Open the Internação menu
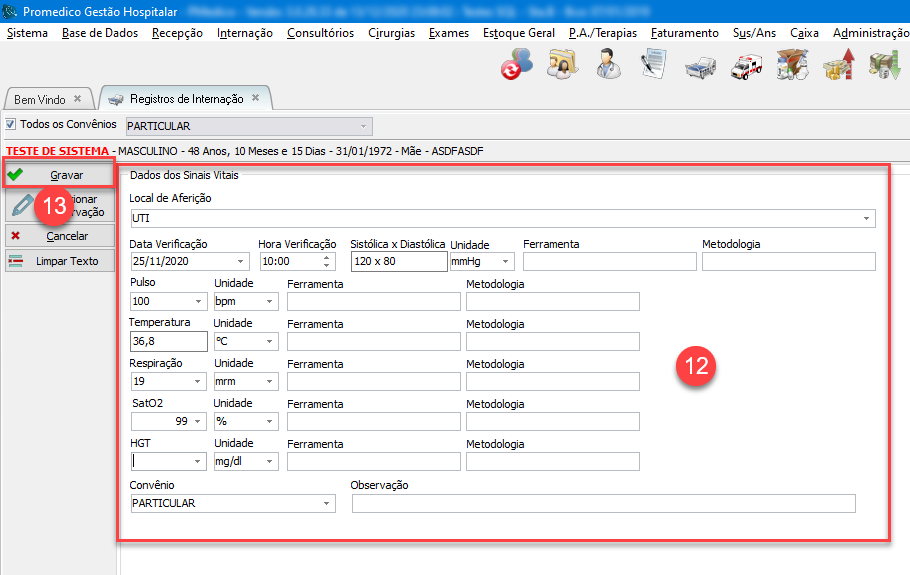 244,33
